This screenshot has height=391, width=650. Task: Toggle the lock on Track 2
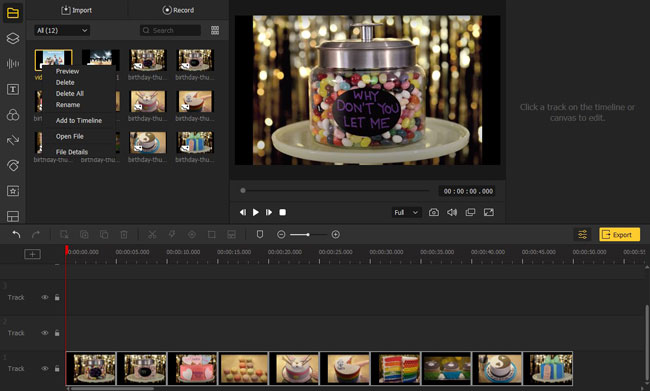point(57,333)
